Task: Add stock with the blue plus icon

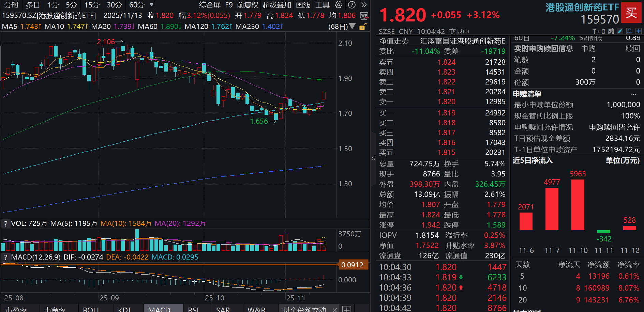Action: [x=639, y=31]
